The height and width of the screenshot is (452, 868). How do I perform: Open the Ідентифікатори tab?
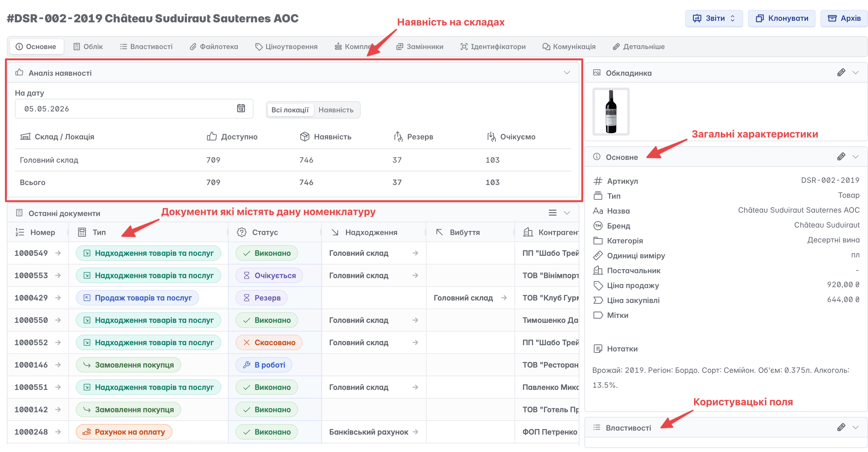[493, 47]
